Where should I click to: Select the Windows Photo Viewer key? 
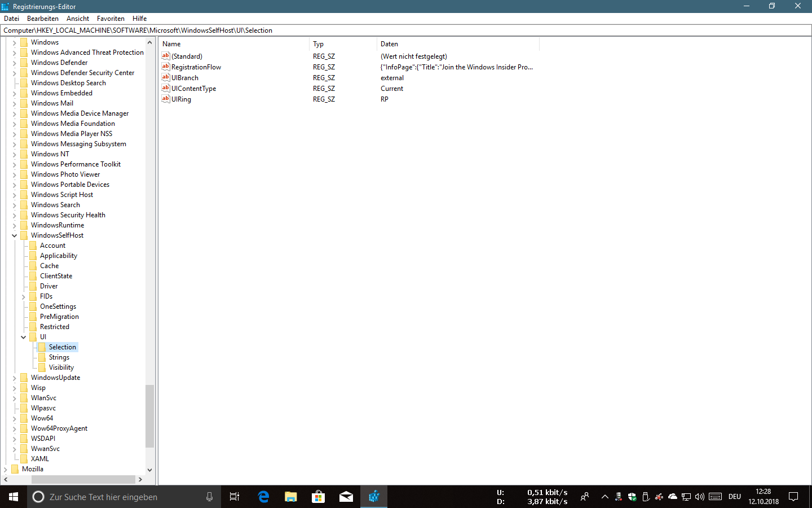(x=65, y=174)
